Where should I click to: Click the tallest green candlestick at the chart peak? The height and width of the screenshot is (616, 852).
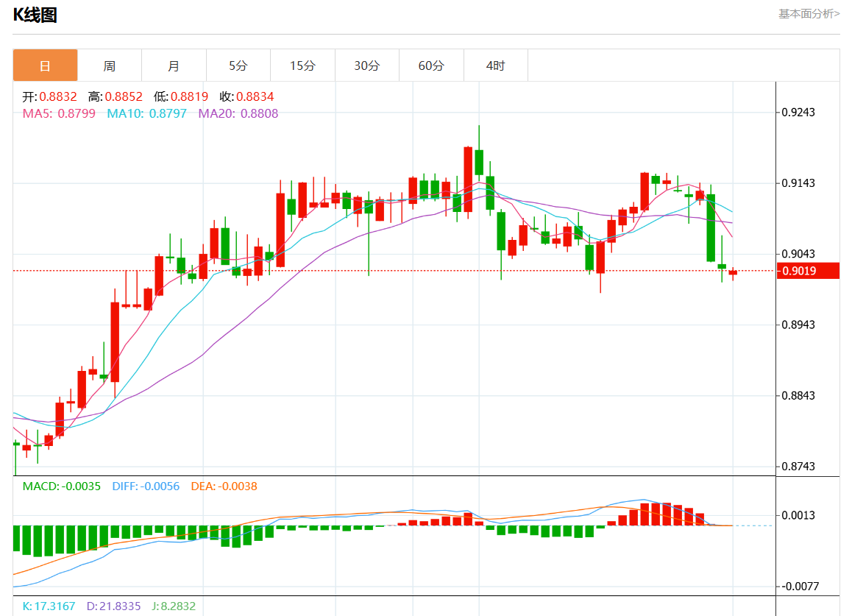479,162
